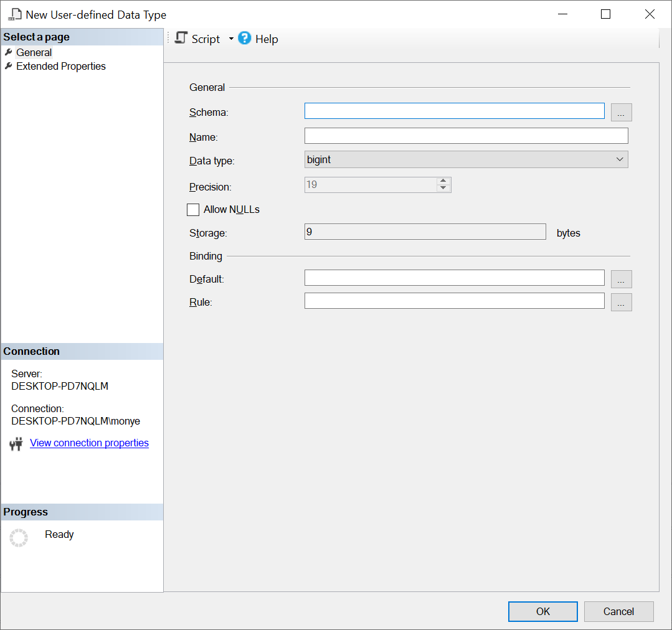Click the wrench icon beside General

click(x=8, y=52)
